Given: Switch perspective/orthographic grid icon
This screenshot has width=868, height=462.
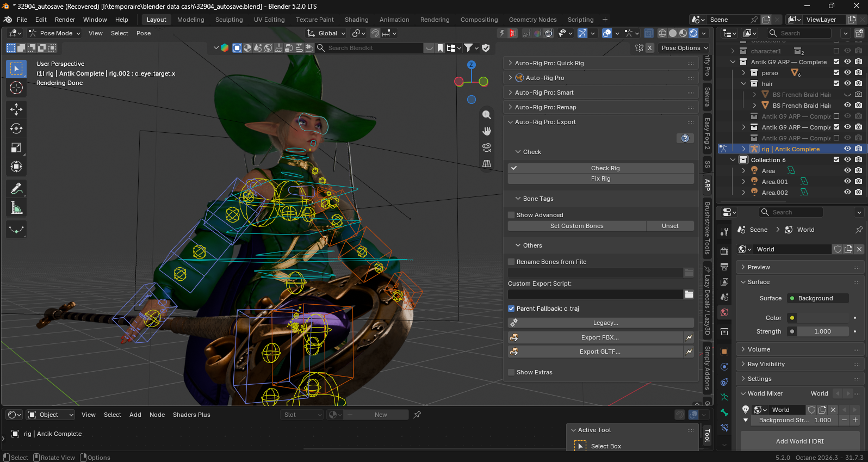Looking at the screenshot, I should [x=487, y=164].
